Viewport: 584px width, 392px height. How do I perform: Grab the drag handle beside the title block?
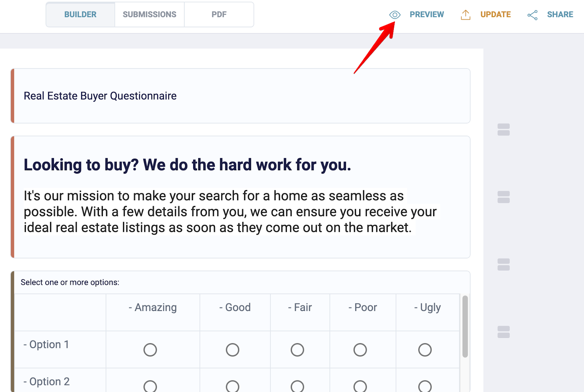[x=503, y=130]
